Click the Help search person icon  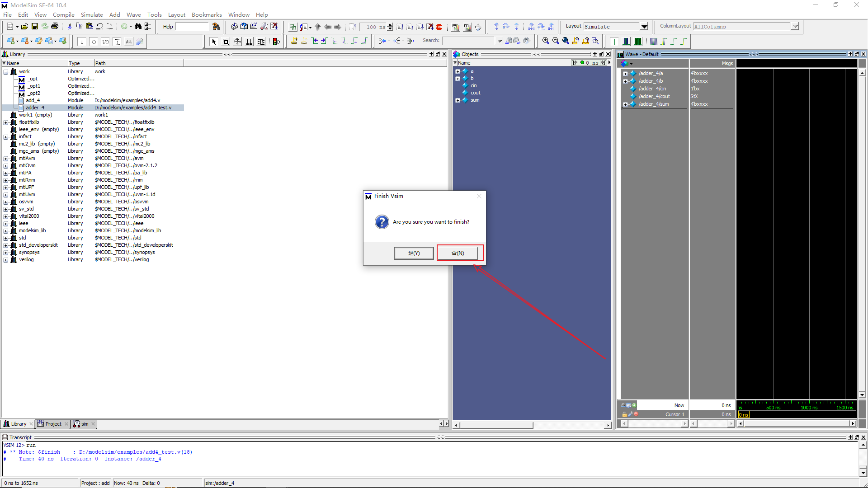click(x=216, y=27)
